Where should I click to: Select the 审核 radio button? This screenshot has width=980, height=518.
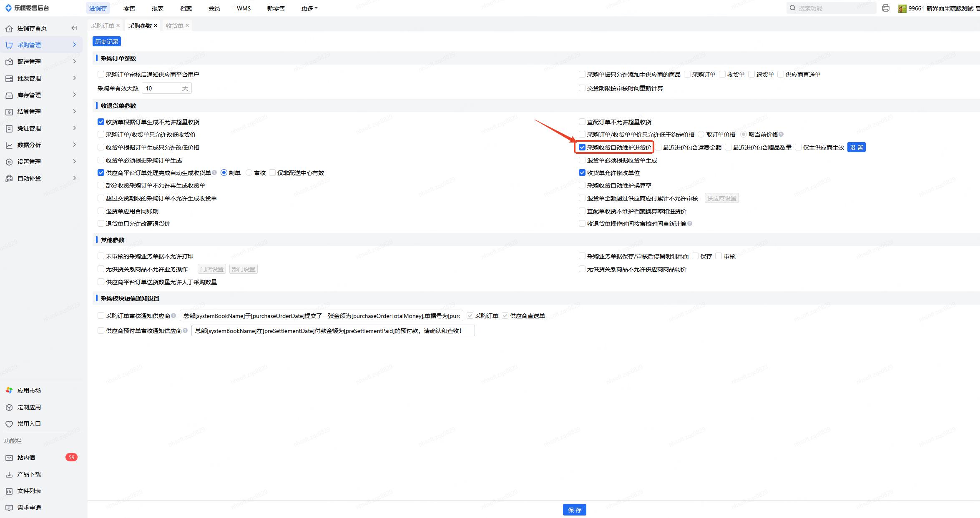pyautogui.click(x=249, y=173)
